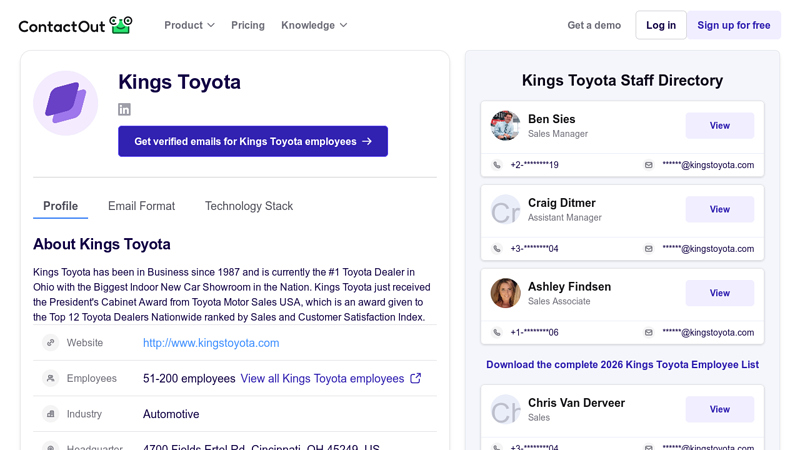Select the Profile tab
Viewport: 800px width, 450px height.
[x=60, y=206]
